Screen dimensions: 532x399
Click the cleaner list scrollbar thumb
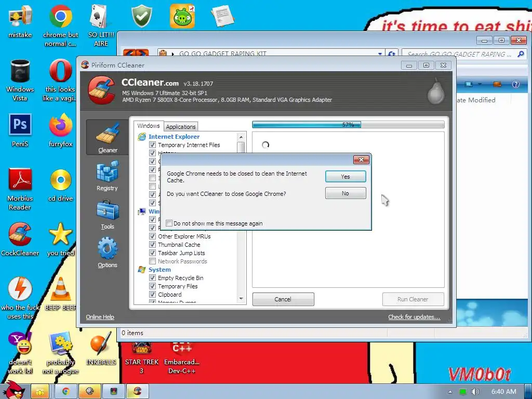pyautogui.click(x=241, y=148)
